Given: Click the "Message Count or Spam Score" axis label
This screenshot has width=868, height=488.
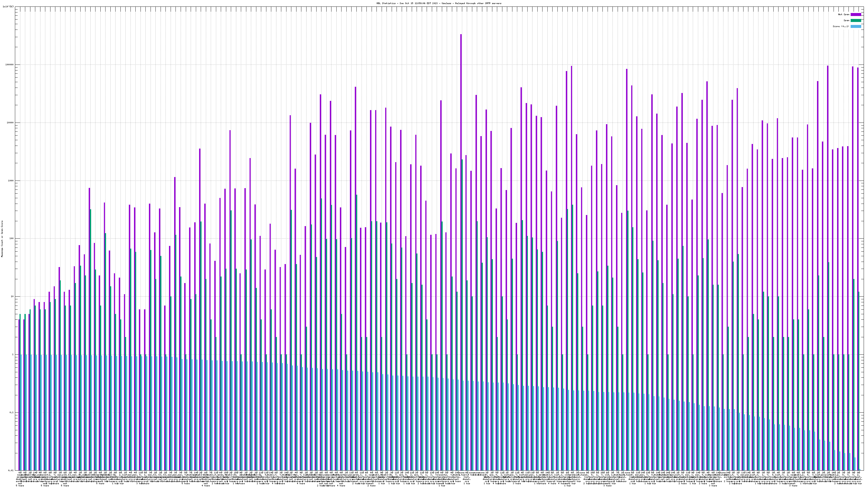Looking at the screenshot, I should (x=2, y=239).
